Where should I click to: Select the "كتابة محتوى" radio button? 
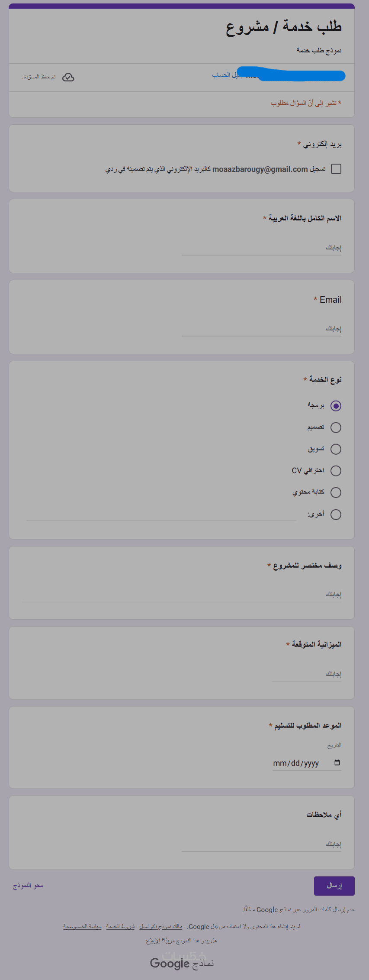(336, 492)
